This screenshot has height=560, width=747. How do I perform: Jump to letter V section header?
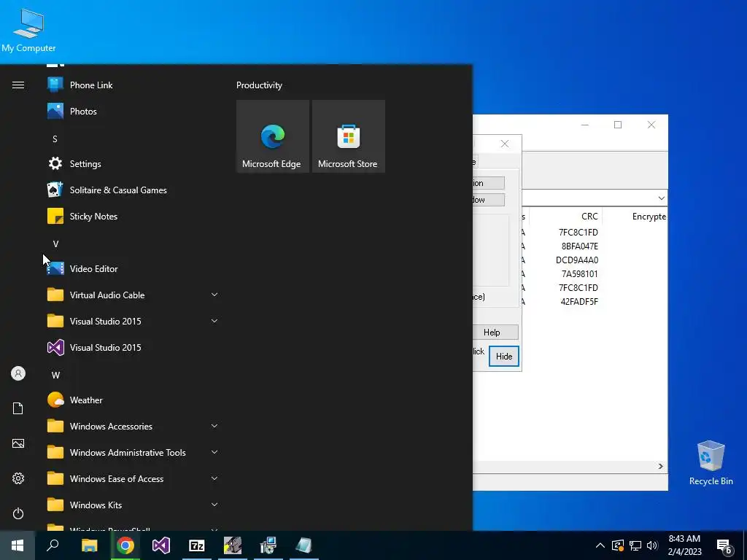[55, 244]
